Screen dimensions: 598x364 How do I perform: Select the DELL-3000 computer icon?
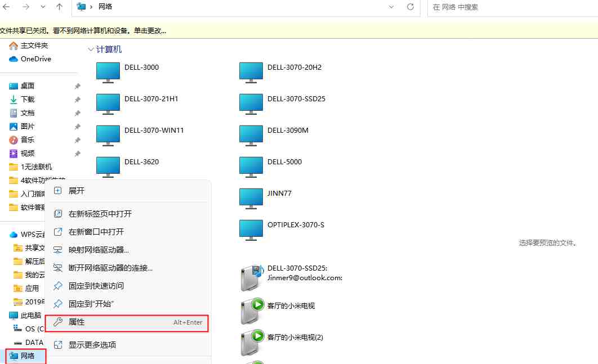pos(108,73)
